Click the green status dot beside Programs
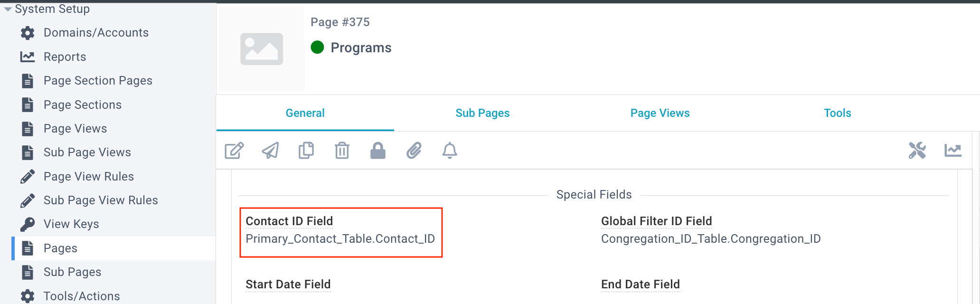 [x=317, y=47]
